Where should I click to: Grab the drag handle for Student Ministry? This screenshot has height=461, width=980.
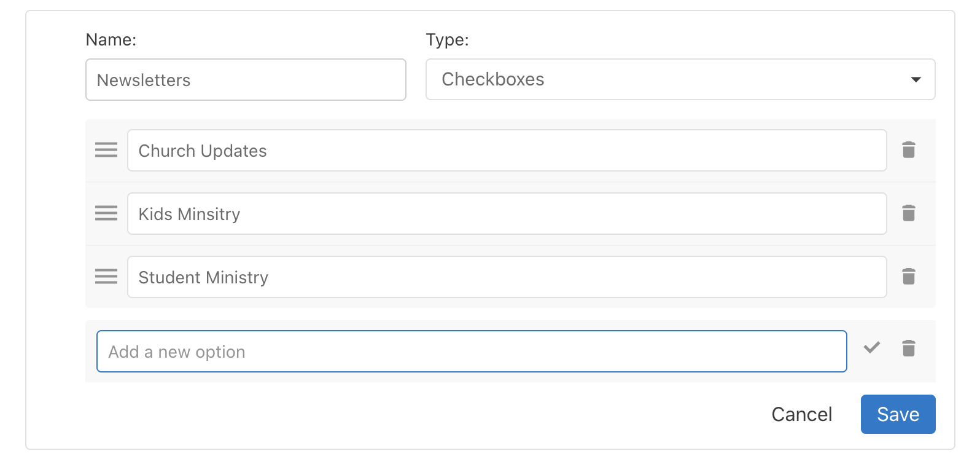(106, 277)
